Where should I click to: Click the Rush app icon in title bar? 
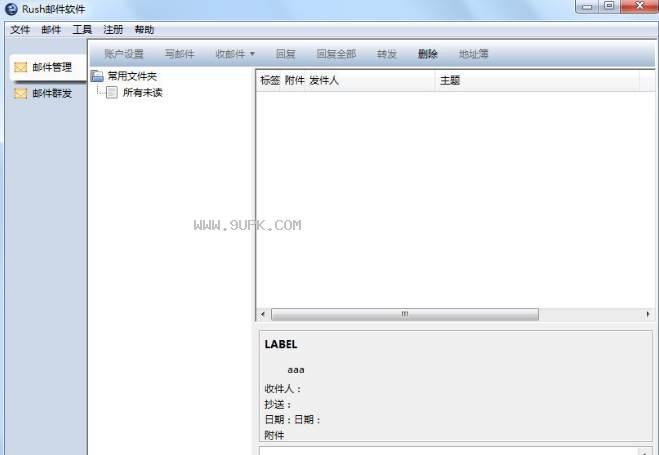(x=11, y=9)
